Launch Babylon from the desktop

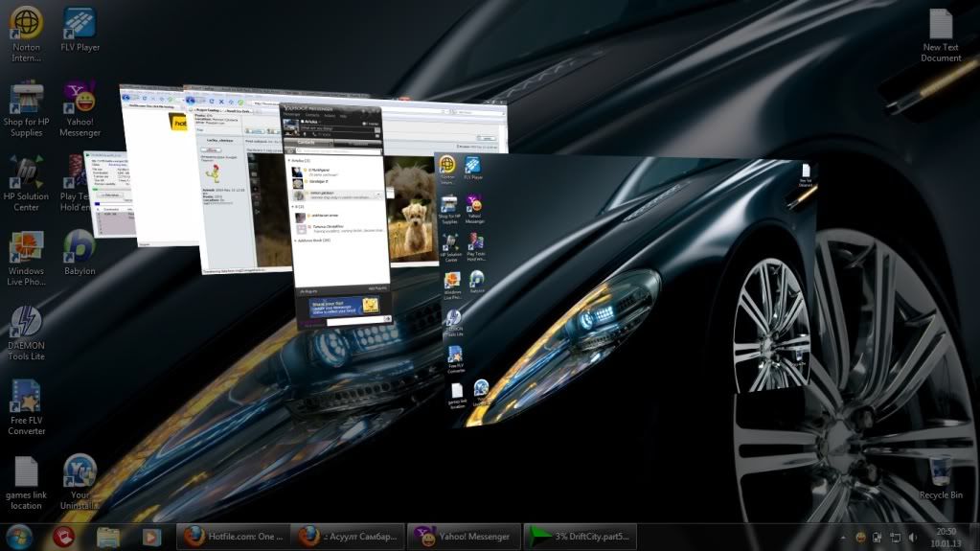80,246
